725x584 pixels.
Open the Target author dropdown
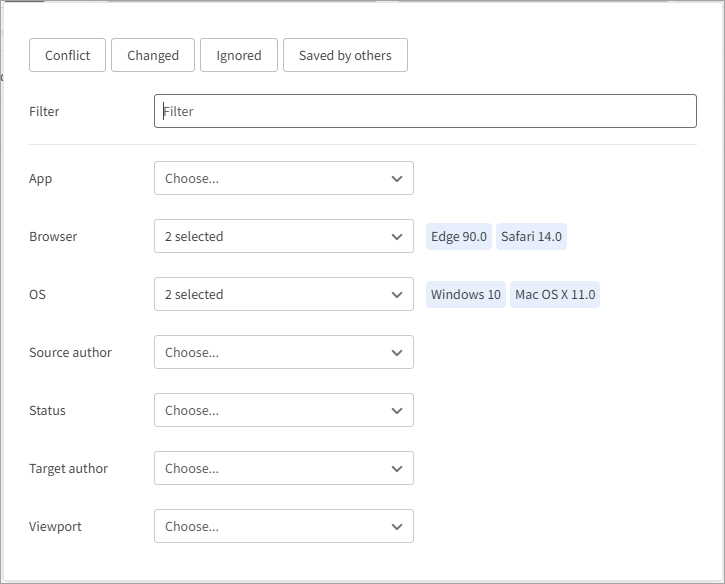pos(283,469)
